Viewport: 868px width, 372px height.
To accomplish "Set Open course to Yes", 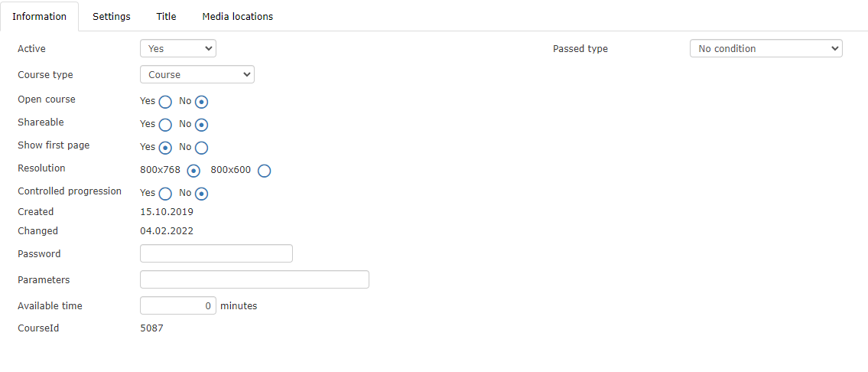I will [x=165, y=102].
